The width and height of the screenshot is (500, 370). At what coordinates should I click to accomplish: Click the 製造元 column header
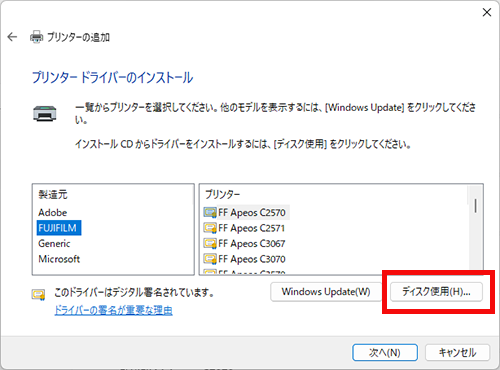pos(53,194)
